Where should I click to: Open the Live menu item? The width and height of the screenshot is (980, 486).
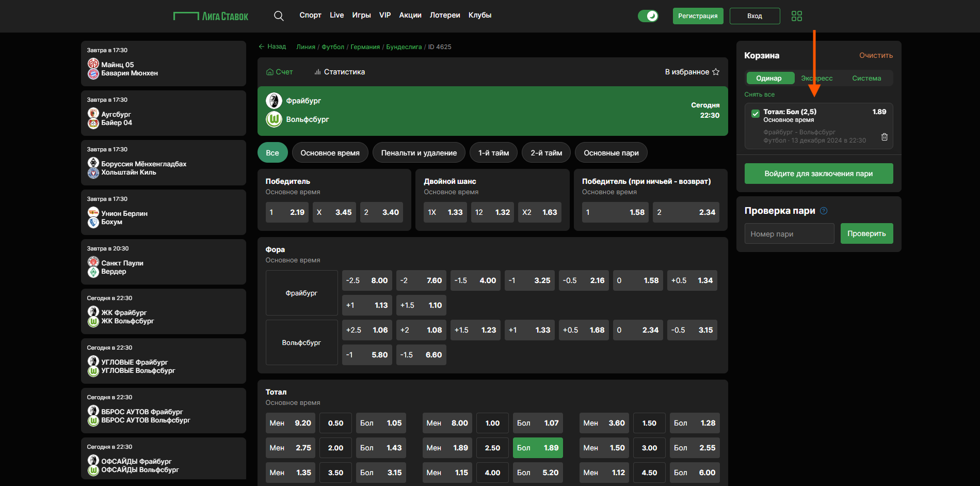click(x=336, y=15)
